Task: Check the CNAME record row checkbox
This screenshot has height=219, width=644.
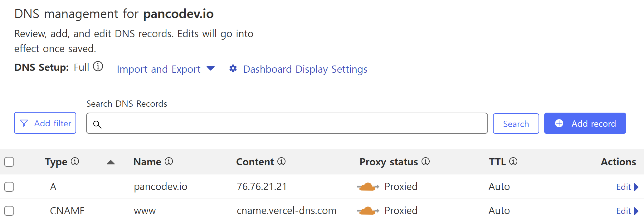Action: pyautogui.click(x=9, y=211)
